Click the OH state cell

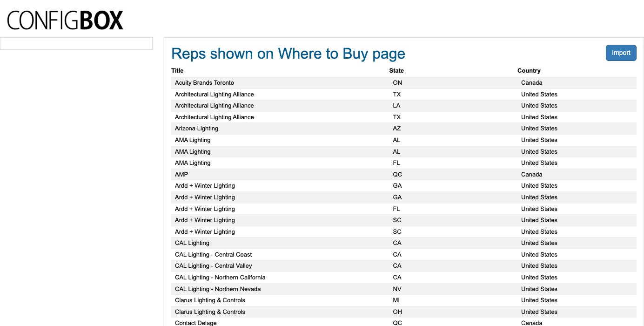(x=397, y=312)
